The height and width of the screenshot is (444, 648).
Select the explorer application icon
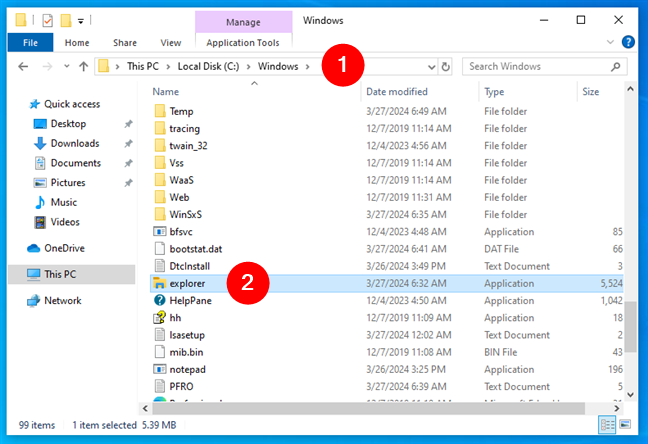[160, 283]
